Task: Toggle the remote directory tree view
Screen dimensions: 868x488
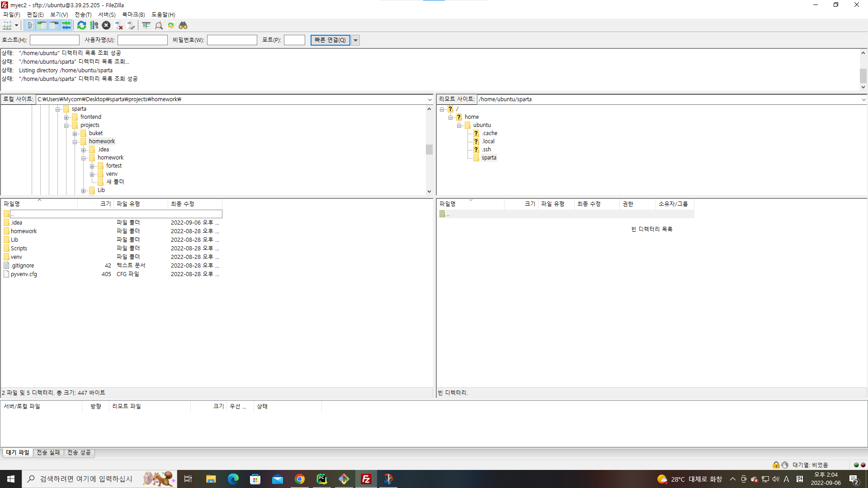Action: [54, 25]
